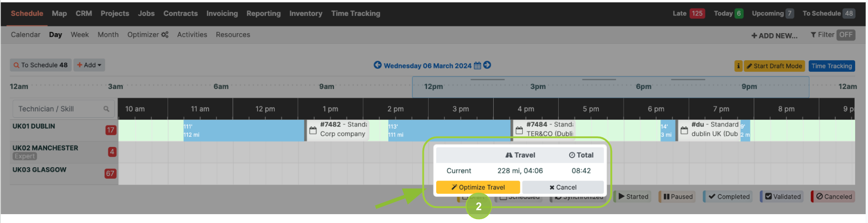Cancel the travel optimization popup
Image resolution: width=868 pixels, height=223 pixels.
coord(563,187)
